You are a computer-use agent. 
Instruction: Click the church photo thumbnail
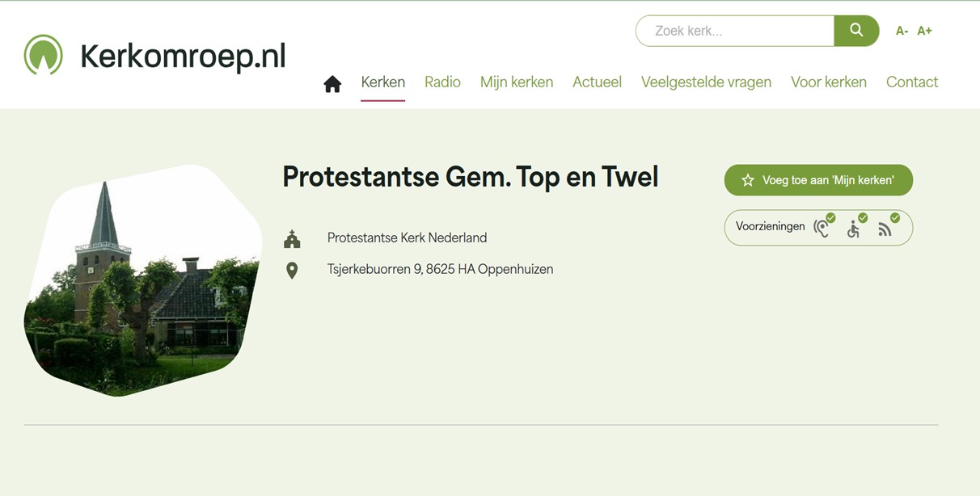[x=143, y=280]
